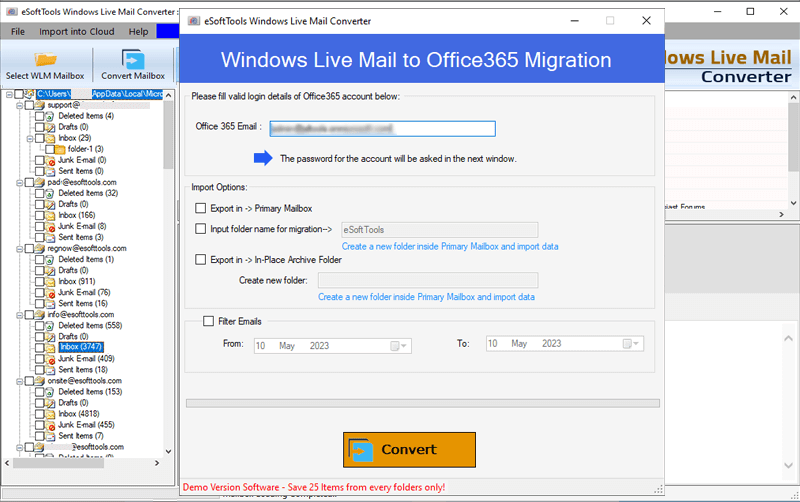
Task: Toggle the Filter Emails checkbox
Action: click(208, 321)
